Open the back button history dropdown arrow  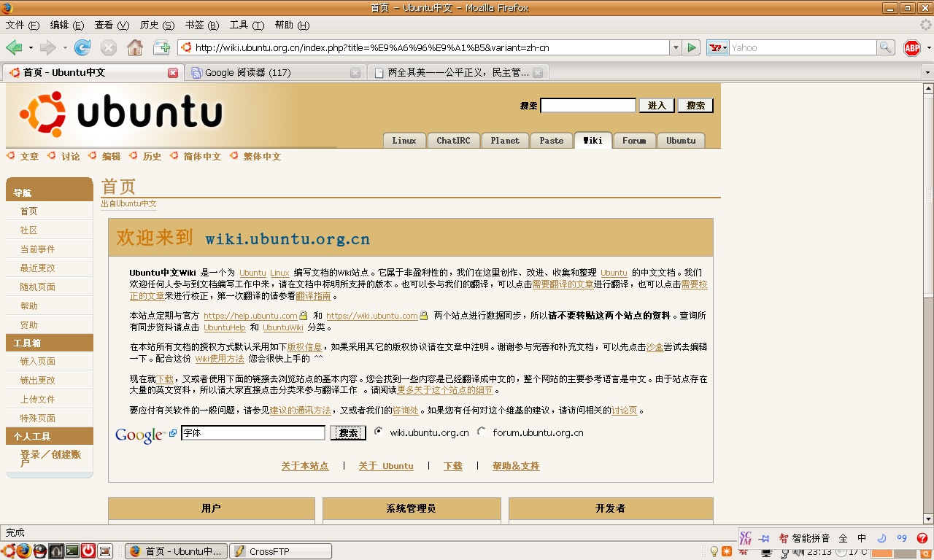coord(31,48)
